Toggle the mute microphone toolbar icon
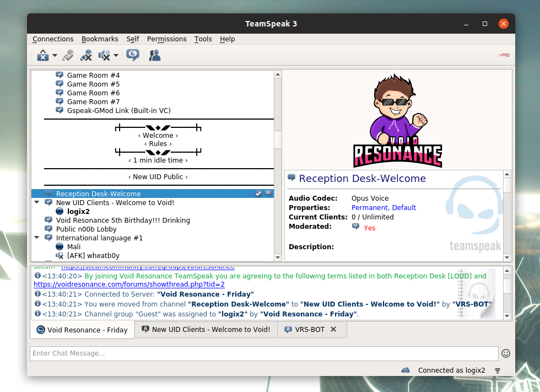 point(86,55)
